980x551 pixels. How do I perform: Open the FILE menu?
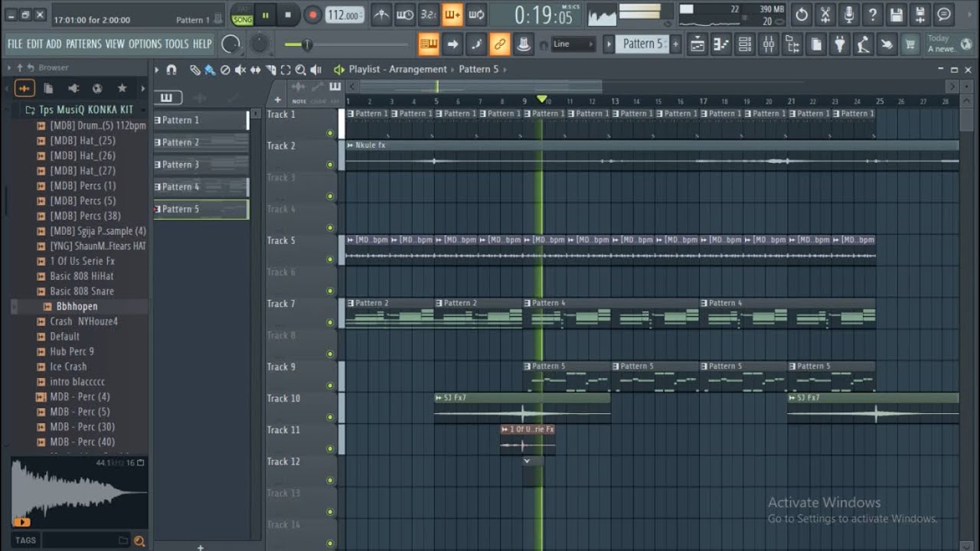pos(15,44)
